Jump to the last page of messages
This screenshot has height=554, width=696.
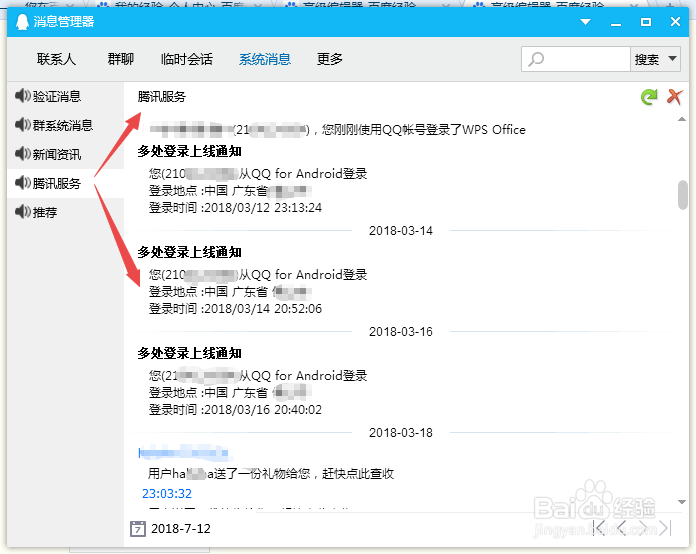coord(665,527)
